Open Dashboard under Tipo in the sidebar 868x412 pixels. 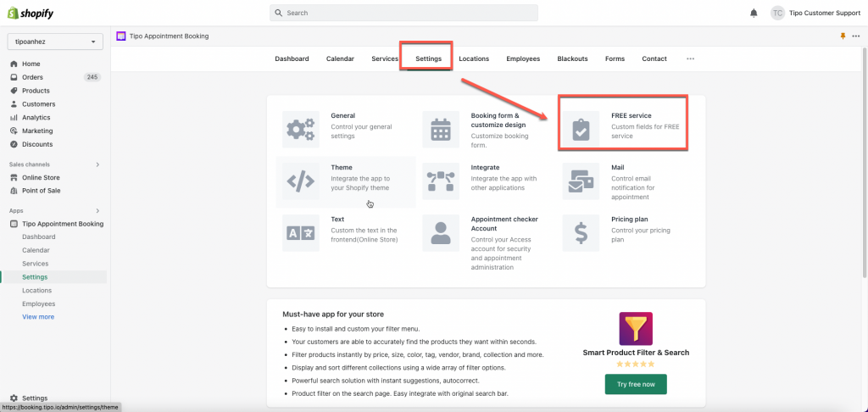39,237
